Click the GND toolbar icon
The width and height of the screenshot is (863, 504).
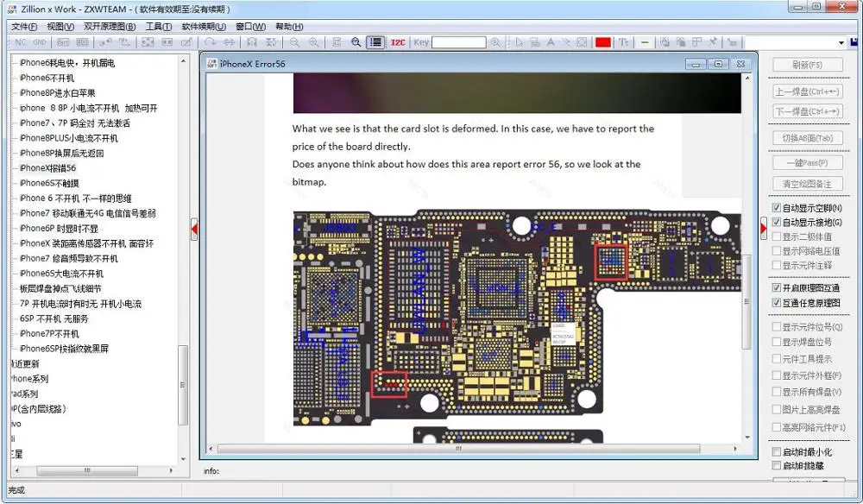(40, 42)
